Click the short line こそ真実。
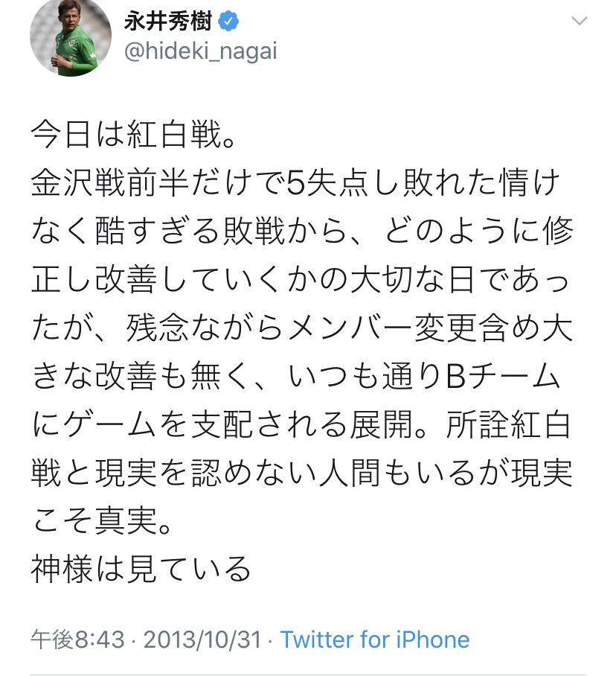 point(102,521)
